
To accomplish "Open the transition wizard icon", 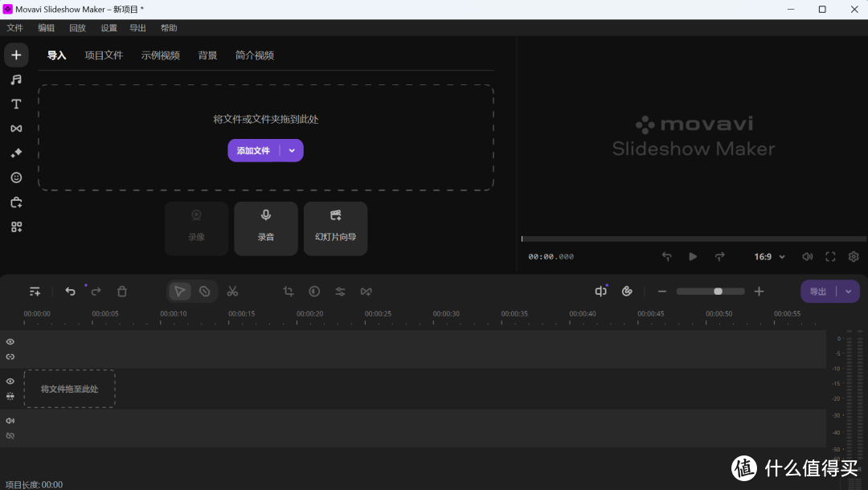I will coord(366,292).
